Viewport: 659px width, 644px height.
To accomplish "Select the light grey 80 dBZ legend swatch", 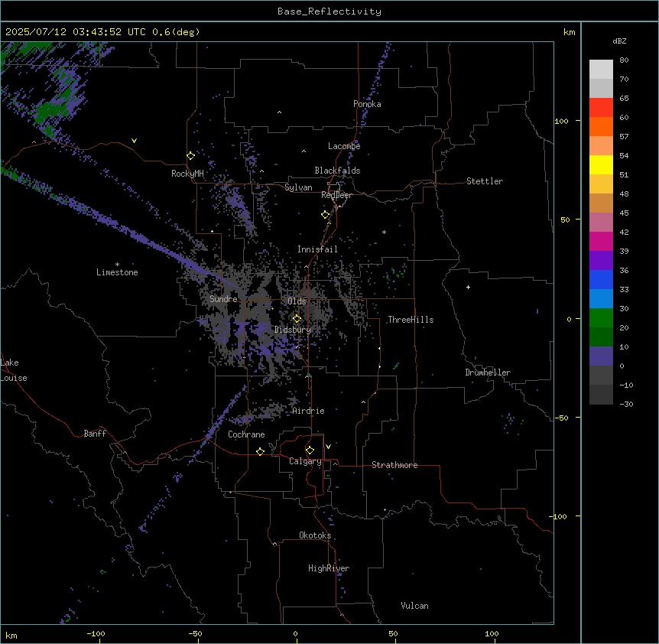I will (601, 70).
